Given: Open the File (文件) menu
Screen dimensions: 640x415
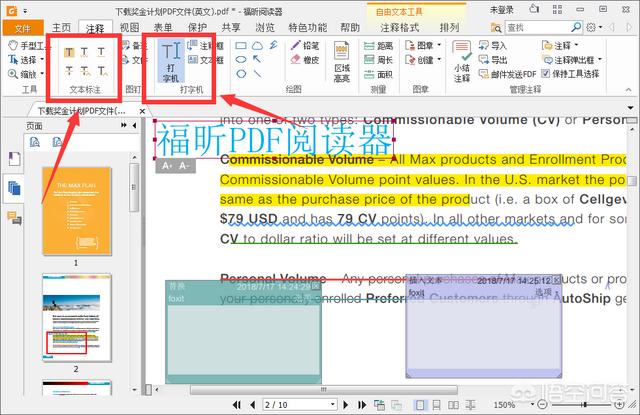Looking at the screenshot, I should [22, 28].
